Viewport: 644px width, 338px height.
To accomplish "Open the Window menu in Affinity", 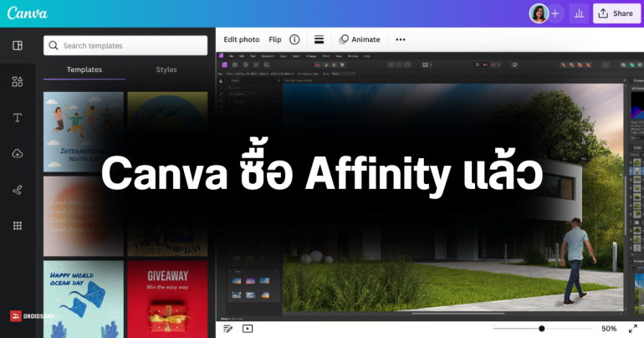I will point(352,56).
